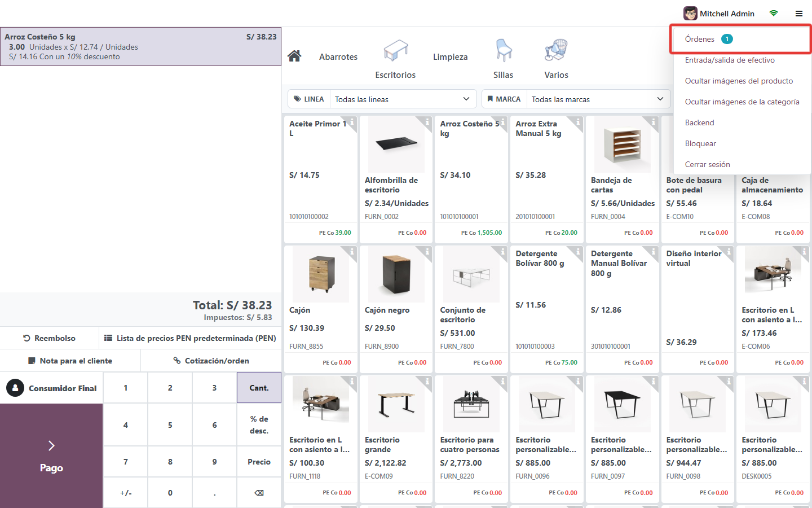Add Cajón negro product to the order
The image size is (812, 508).
[x=396, y=309]
